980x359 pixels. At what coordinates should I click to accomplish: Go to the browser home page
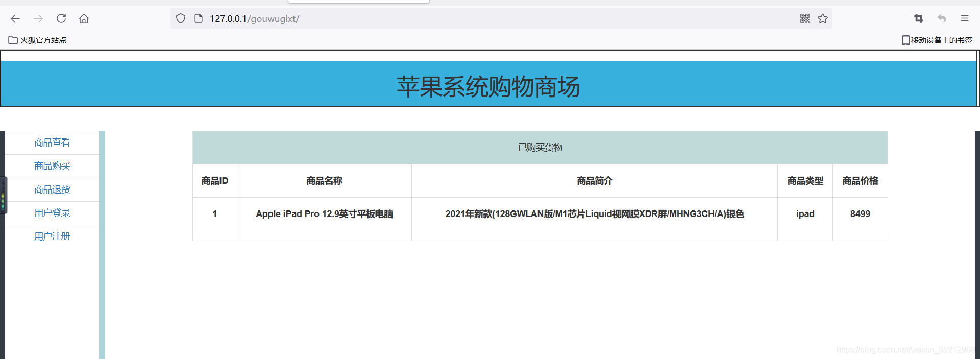[x=84, y=19]
